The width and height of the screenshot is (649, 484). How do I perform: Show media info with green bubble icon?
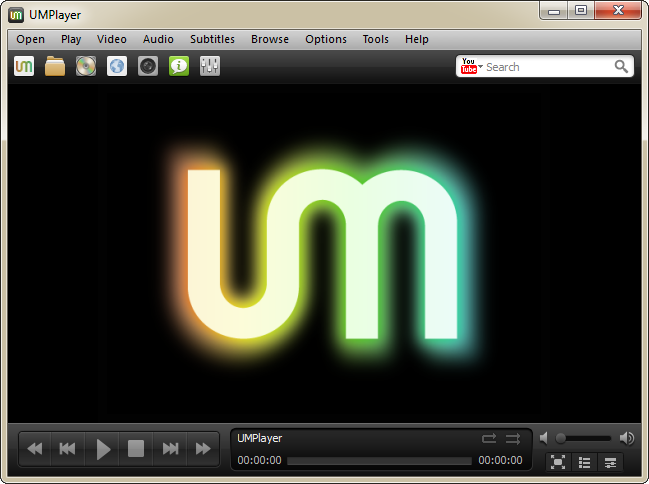tap(179, 66)
